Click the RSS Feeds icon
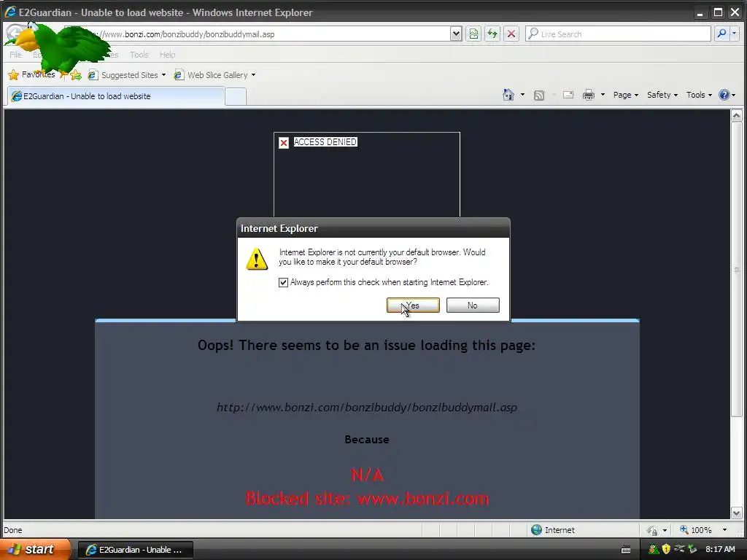 pyautogui.click(x=539, y=96)
